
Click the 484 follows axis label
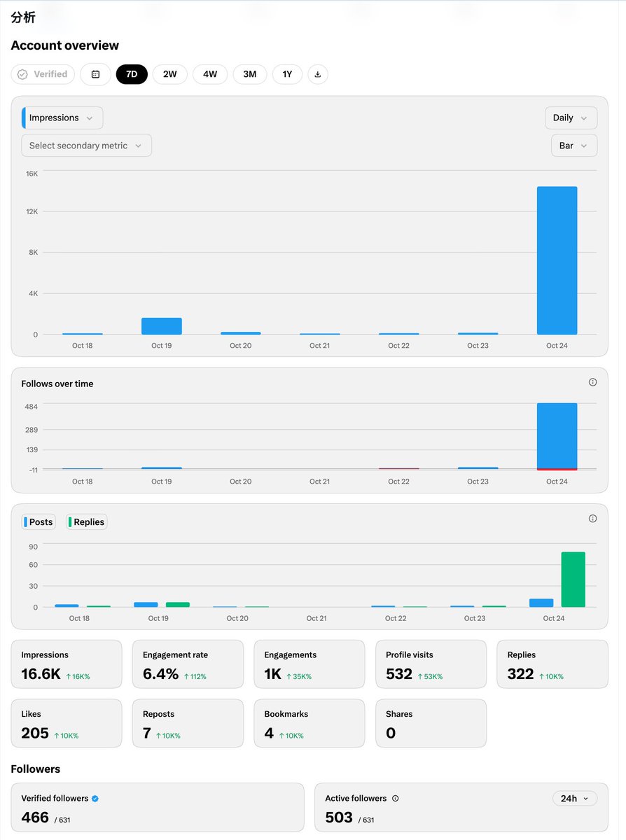click(32, 406)
